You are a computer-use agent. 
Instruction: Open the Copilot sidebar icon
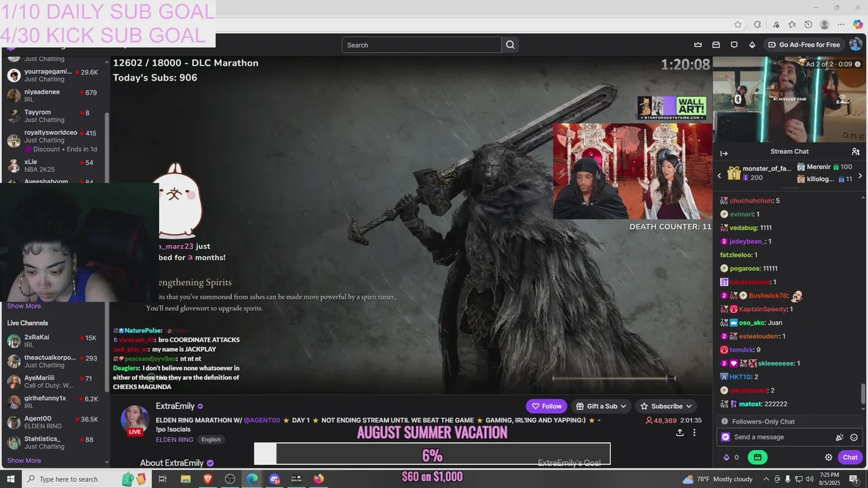(858, 24)
